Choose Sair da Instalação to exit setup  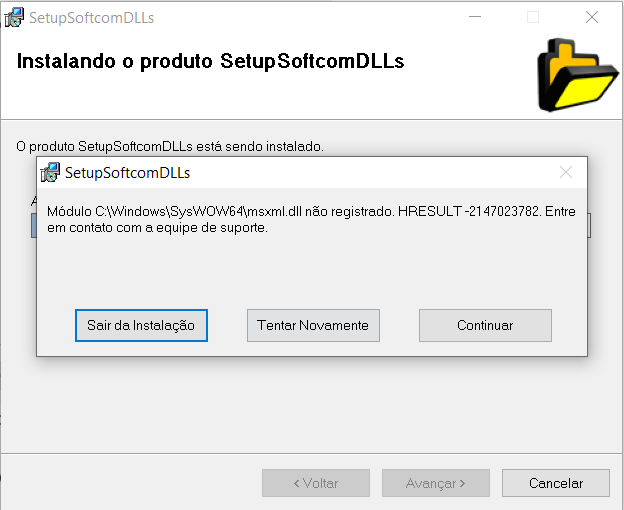click(141, 325)
